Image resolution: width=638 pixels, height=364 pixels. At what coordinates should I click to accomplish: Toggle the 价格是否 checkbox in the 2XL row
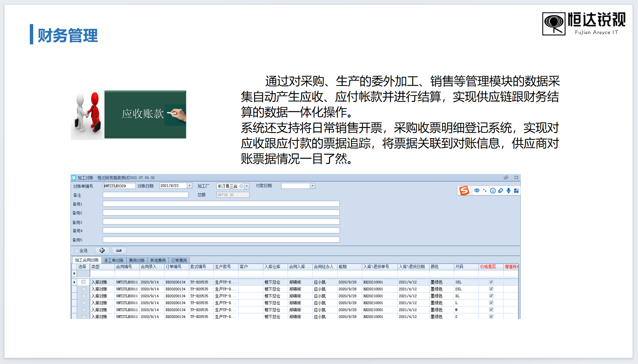491,289
